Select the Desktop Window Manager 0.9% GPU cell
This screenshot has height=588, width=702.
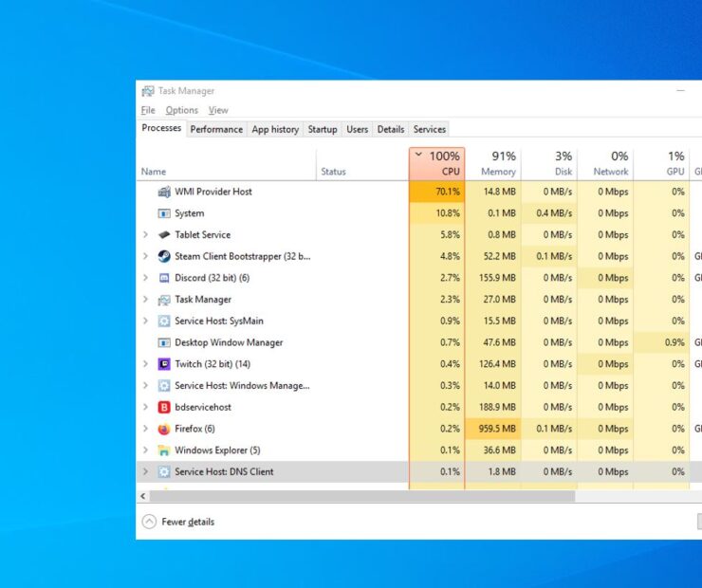pyautogui.click(x=662, y=342)
